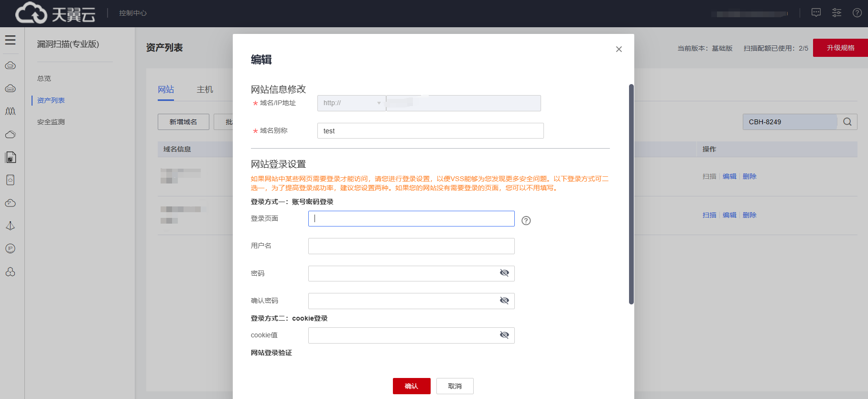Click into the cookie值 input field
This screenshot has height=399, width=868.
412,335
